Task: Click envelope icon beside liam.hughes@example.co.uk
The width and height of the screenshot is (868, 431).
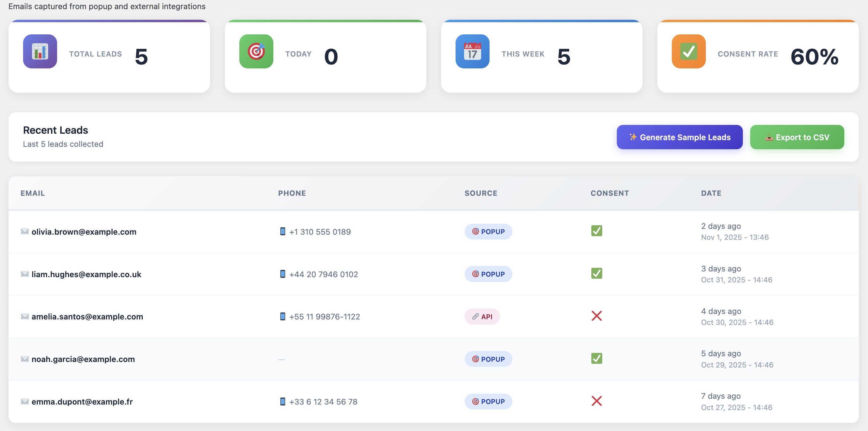Action: [25, 274]
